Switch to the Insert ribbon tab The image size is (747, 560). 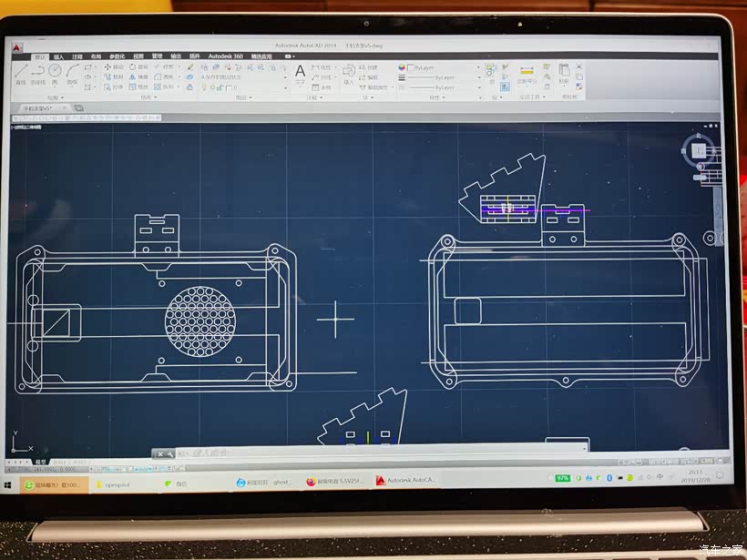[58, 56]
